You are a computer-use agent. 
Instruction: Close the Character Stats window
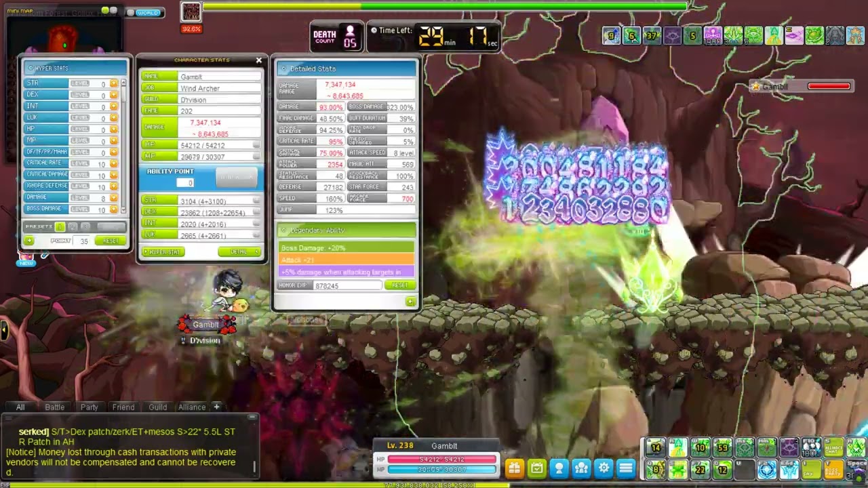[x=258, y=60]
